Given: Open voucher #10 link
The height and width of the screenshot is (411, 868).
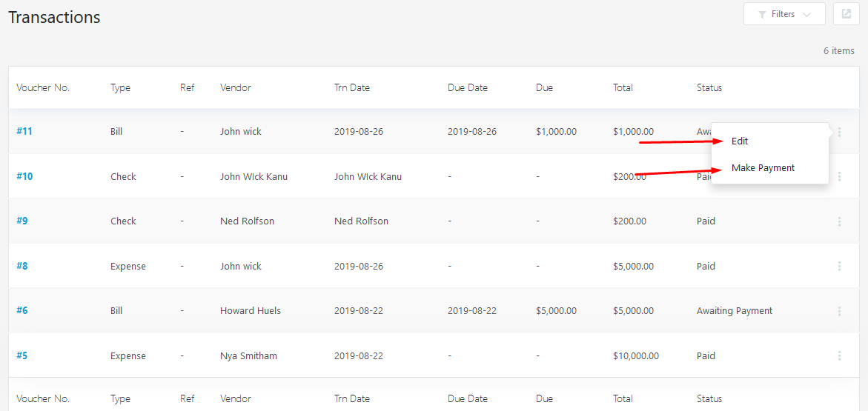Looking at the screenshot, I should 24,176.
